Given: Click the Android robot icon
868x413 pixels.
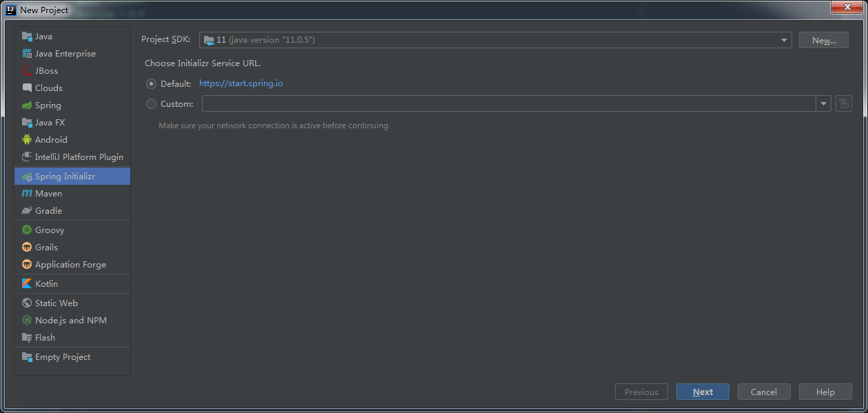Looking at the screenshot, I should coord(27,139).
